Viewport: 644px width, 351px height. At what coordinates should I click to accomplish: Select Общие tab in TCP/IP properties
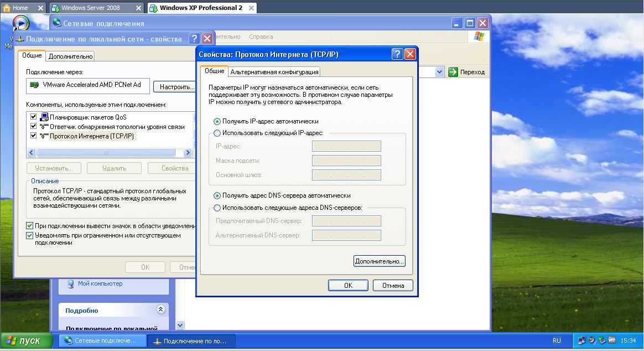215,71
